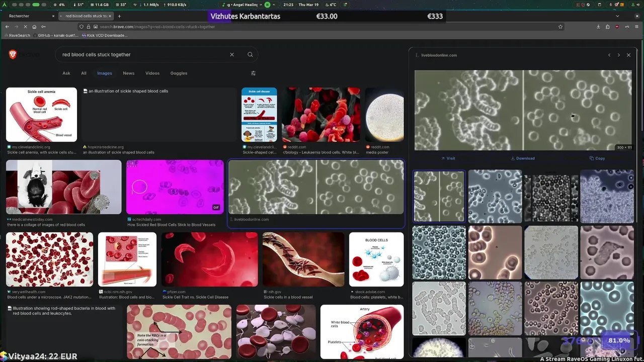Open the GitHub kanak-buet bookmark
This screenshot has width=644, height=362.
55,36
